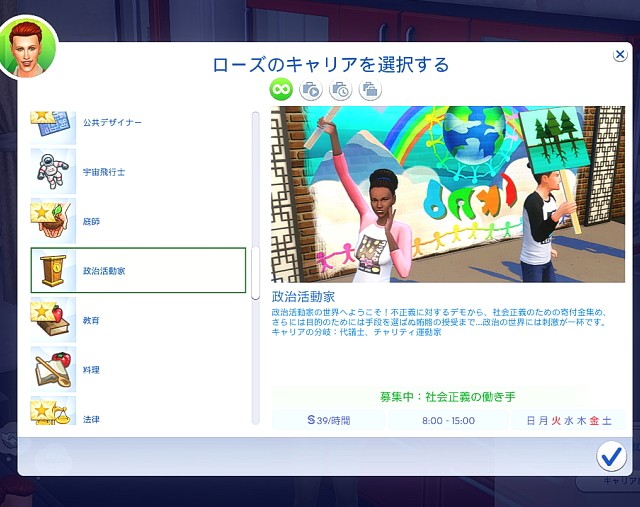Select the 政治活動家 career row
This screenshot has width=640, height=507.
pyautogui.click(x=138, y=270)
